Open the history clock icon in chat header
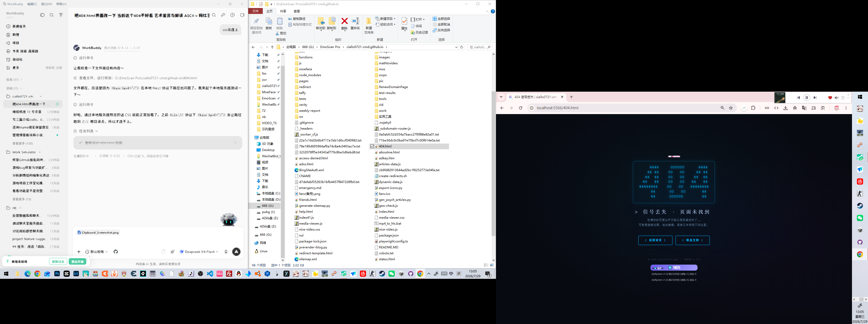The height and width of the screenshot is (324, 868). (x=233, y=15)
